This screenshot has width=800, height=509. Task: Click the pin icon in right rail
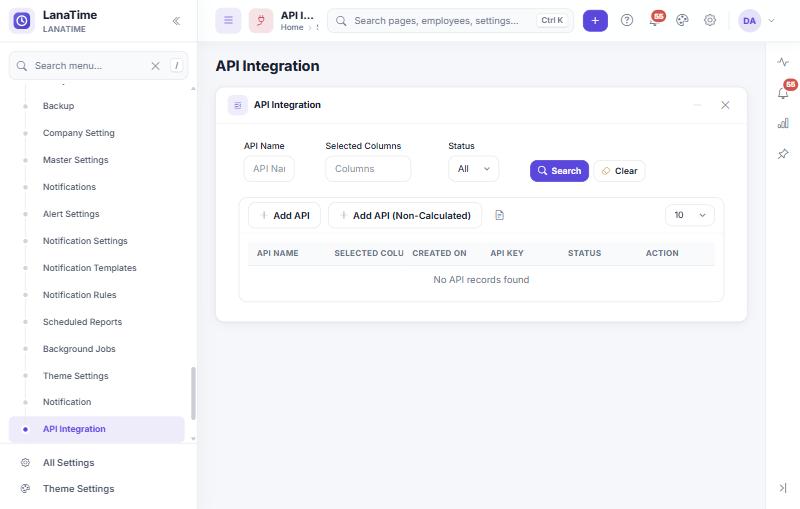(783, 154)
